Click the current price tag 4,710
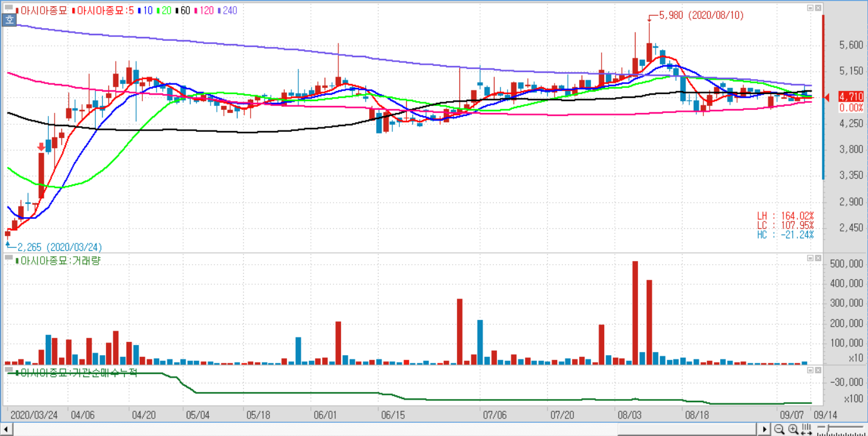Viewport: 868px width, 436px height. click(850, 97)
